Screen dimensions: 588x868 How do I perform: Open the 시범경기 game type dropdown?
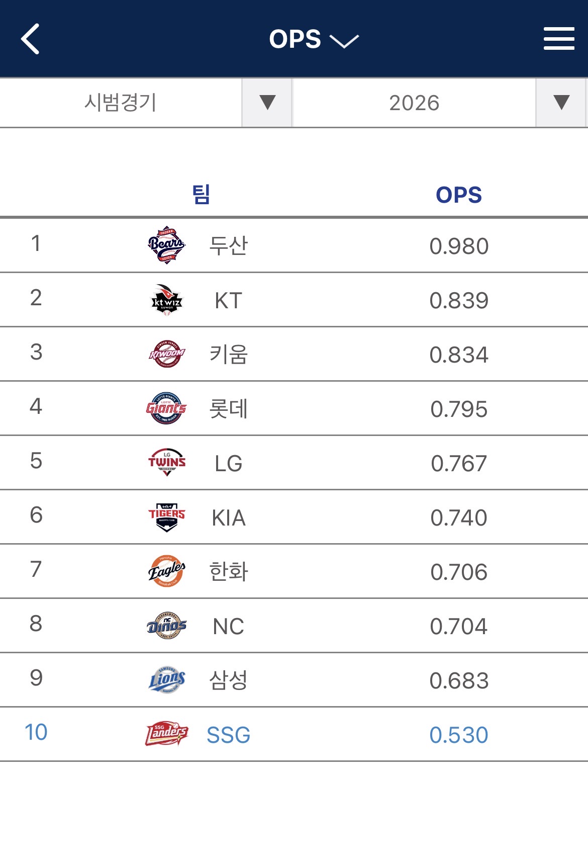point(267,103)
